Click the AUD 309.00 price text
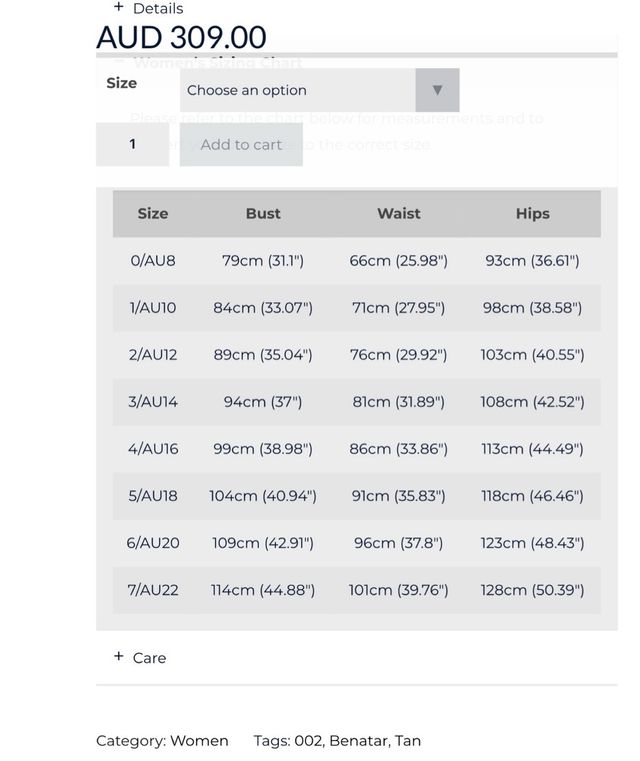This screenshot has width=640, height=761. (x=181, y=38)
